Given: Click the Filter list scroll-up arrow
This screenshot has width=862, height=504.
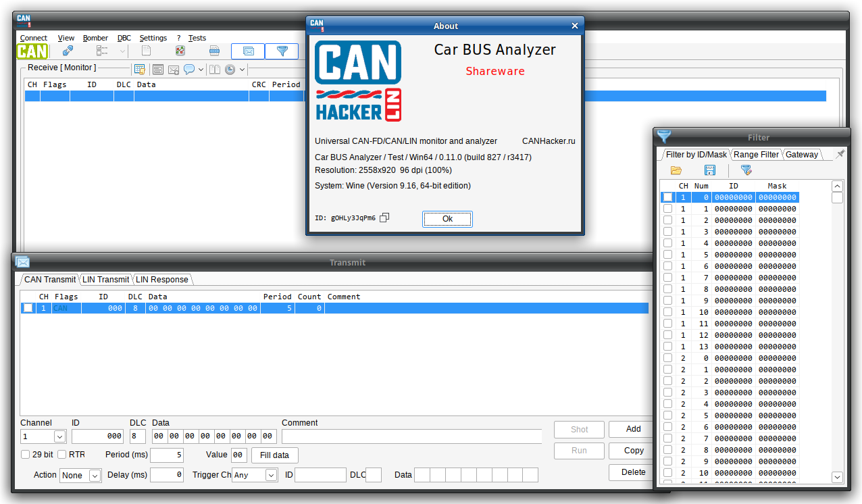Looking at the screenshot, I should click(837, 186).
